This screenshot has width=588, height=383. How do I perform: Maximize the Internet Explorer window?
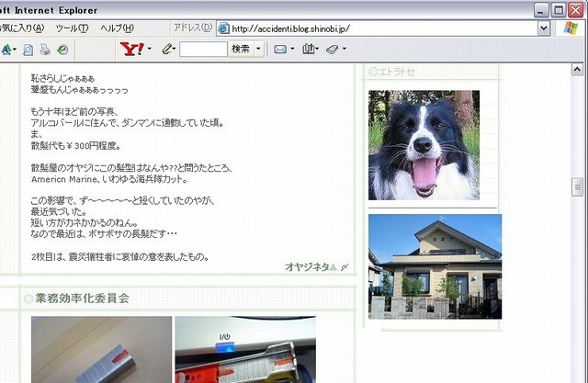click(558, 10)
